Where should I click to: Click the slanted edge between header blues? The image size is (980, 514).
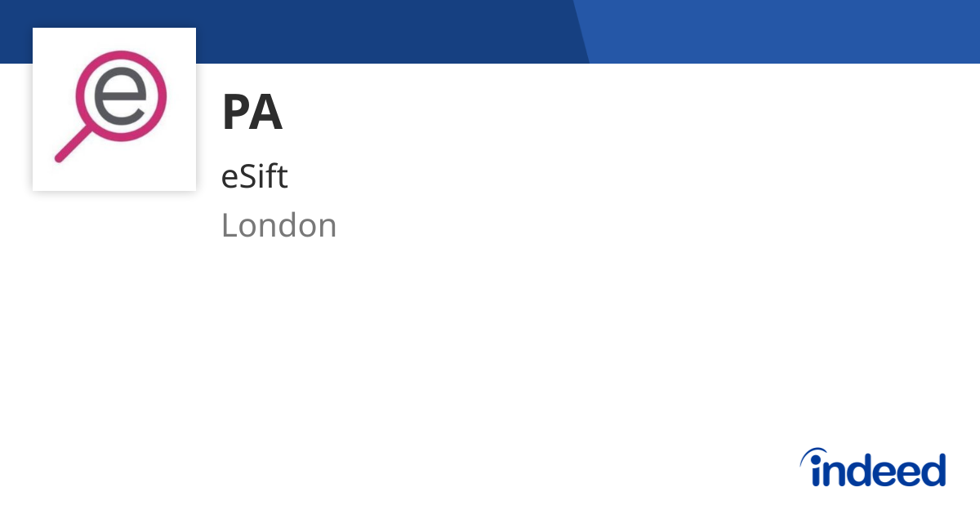click(581, 32)
